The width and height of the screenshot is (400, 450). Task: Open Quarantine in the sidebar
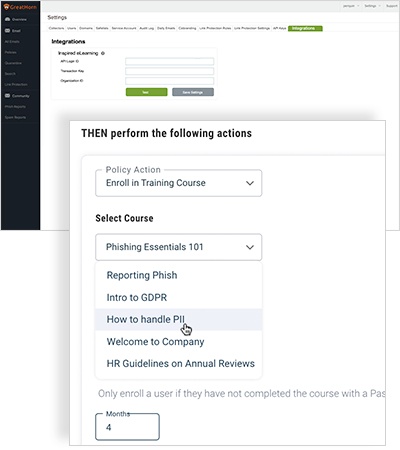(13, 63)
